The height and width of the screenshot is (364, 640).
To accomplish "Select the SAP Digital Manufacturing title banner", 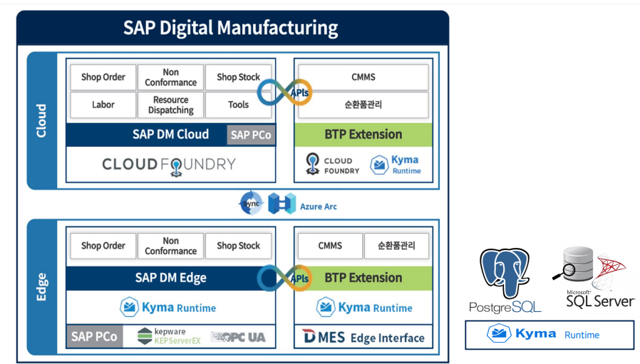I will pyautogui.click(x=232, y=28).
